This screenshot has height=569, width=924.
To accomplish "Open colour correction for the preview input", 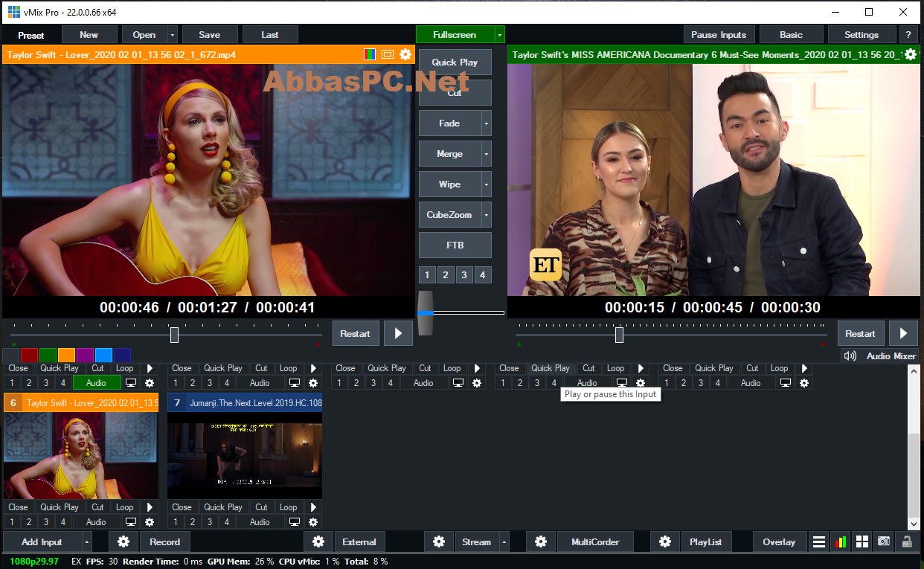I will tap(370, 54).
